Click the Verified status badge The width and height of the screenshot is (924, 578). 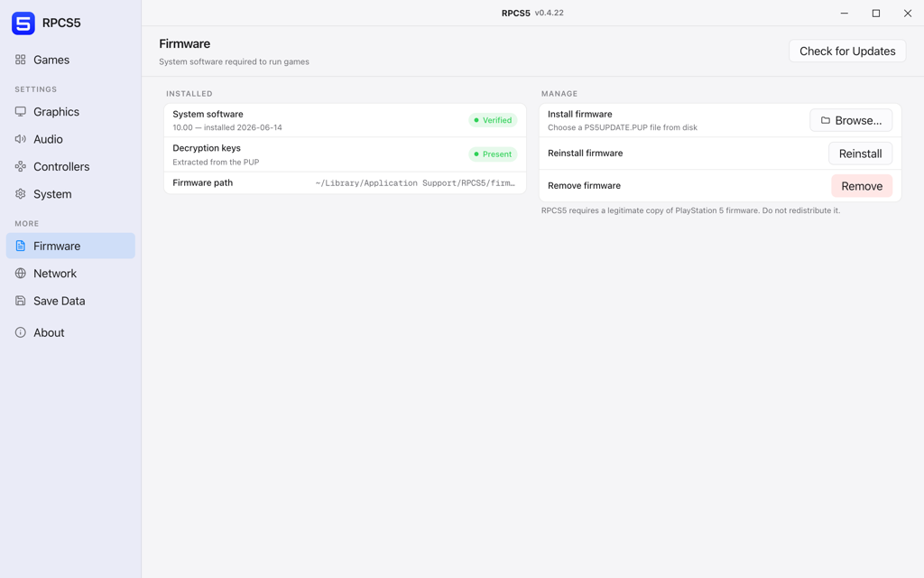(493, 120)
